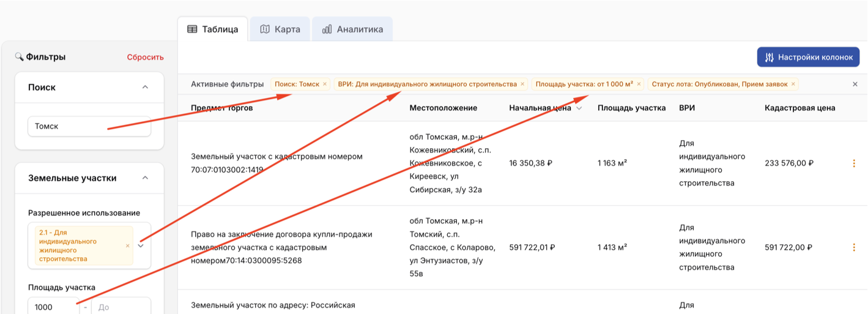Click the Сбросить link in filters
The height and width of the screenshot is (314, 868).
pyautogui.click(x=145, y=58)
